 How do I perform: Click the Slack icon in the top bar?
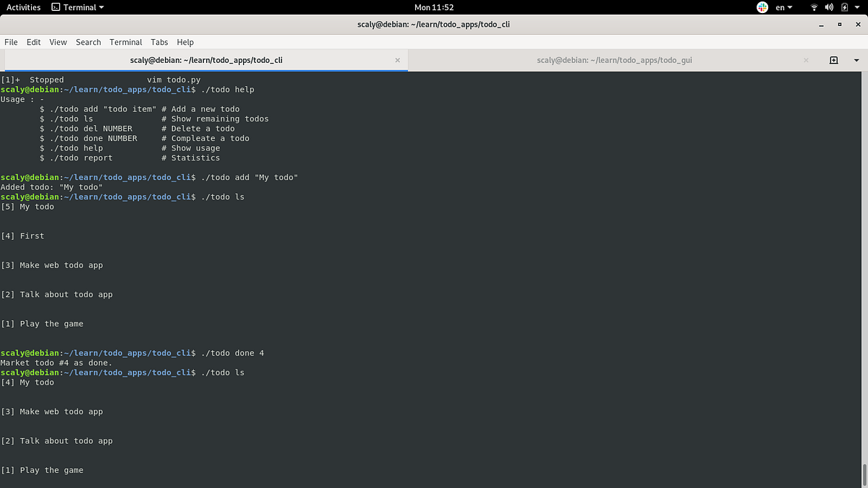762,7
